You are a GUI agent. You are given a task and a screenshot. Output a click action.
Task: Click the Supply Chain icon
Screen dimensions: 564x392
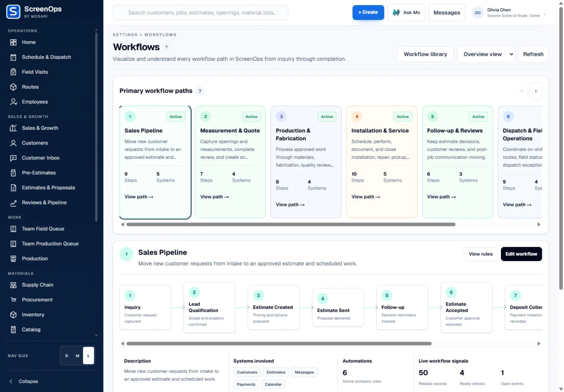(13, 285)
